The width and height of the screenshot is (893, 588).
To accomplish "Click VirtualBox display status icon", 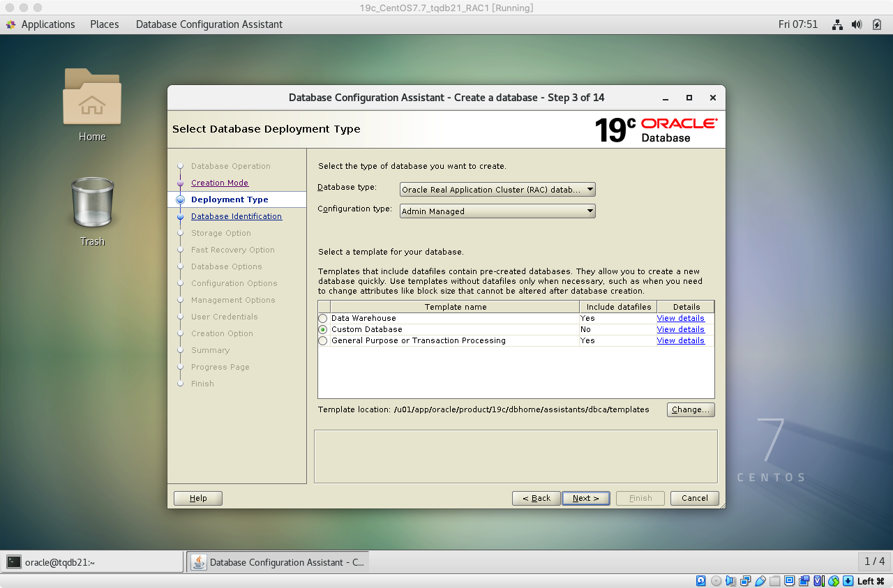I will [x=789, y=581].
